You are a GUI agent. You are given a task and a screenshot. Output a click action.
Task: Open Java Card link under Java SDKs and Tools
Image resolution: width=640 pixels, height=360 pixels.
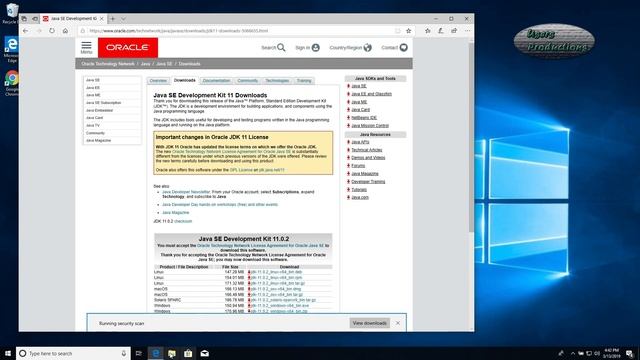360,109
